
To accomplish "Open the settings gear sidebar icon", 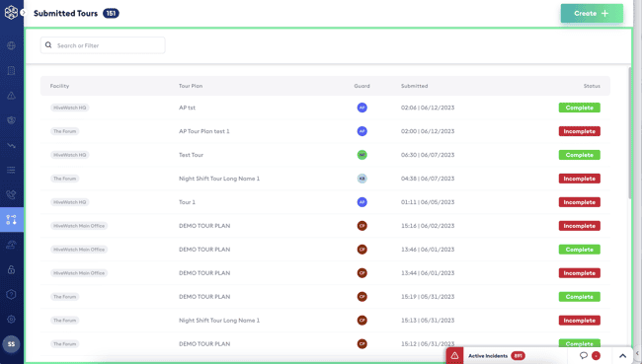I will point(12,319).
